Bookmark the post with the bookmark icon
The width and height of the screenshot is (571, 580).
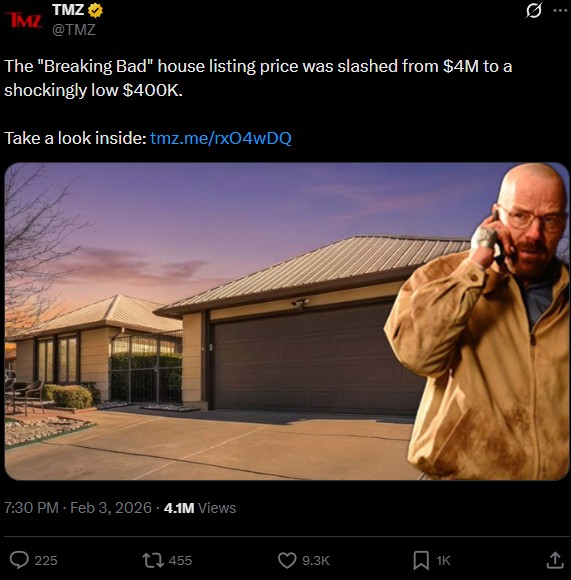click(421, 560)
